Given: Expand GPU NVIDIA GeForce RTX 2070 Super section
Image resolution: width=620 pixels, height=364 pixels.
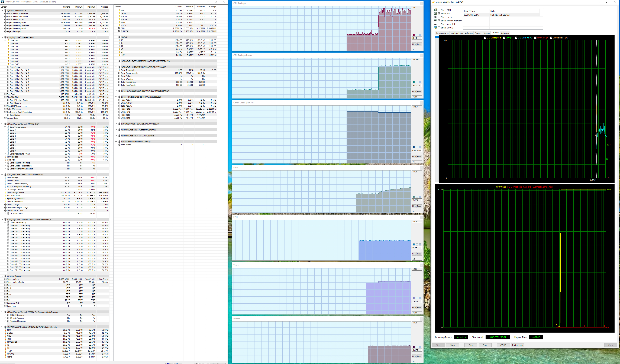Looking at the screenshot, I should coord(116,124).
